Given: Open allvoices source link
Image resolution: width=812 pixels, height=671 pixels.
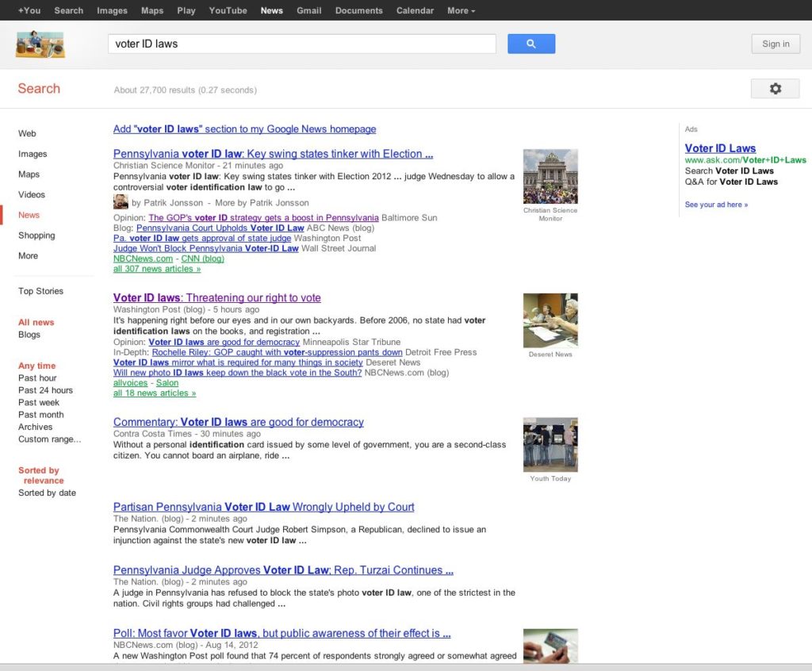Looking at the screenshot, I should (131, 383).
